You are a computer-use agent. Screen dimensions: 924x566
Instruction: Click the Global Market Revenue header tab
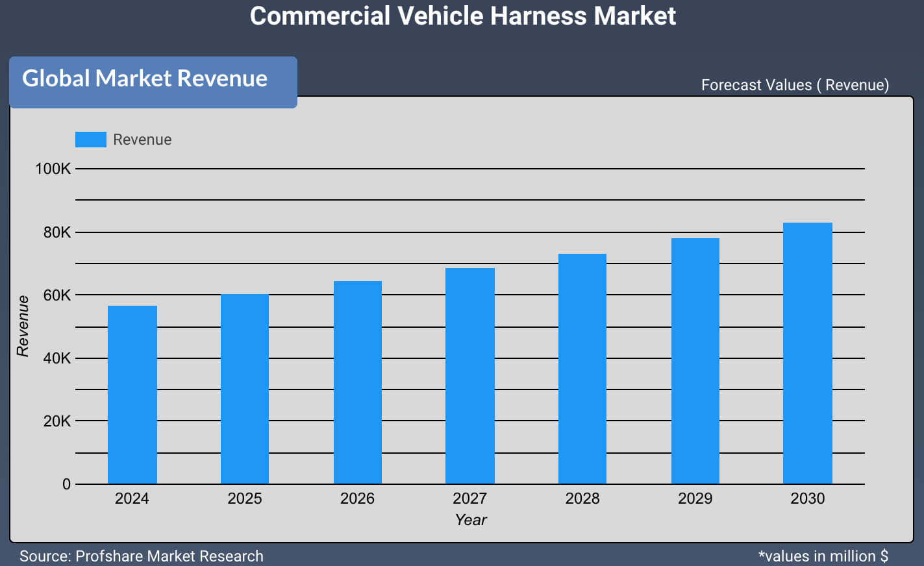(x=153, y=82)
